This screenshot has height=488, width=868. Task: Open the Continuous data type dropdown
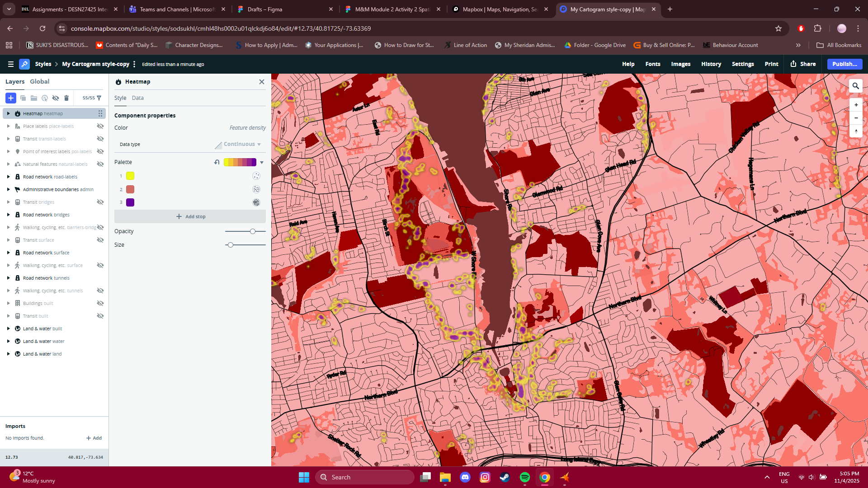click(x=240, y=144)
